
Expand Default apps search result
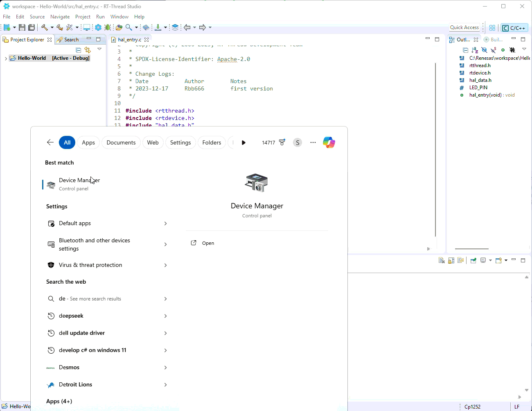pos(165,224)
